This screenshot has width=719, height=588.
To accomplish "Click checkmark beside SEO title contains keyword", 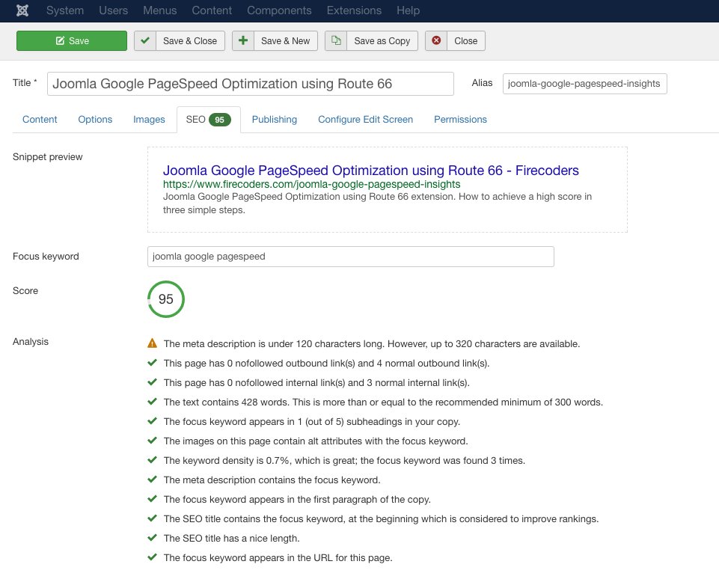I will (152, 518).
